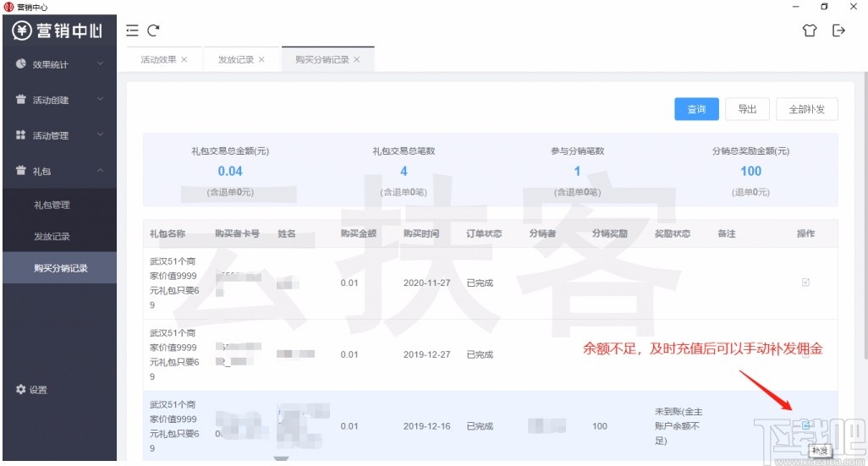Switch to the 发放记录 tab
Screen dimensions: 868x466
coord(236,60)
